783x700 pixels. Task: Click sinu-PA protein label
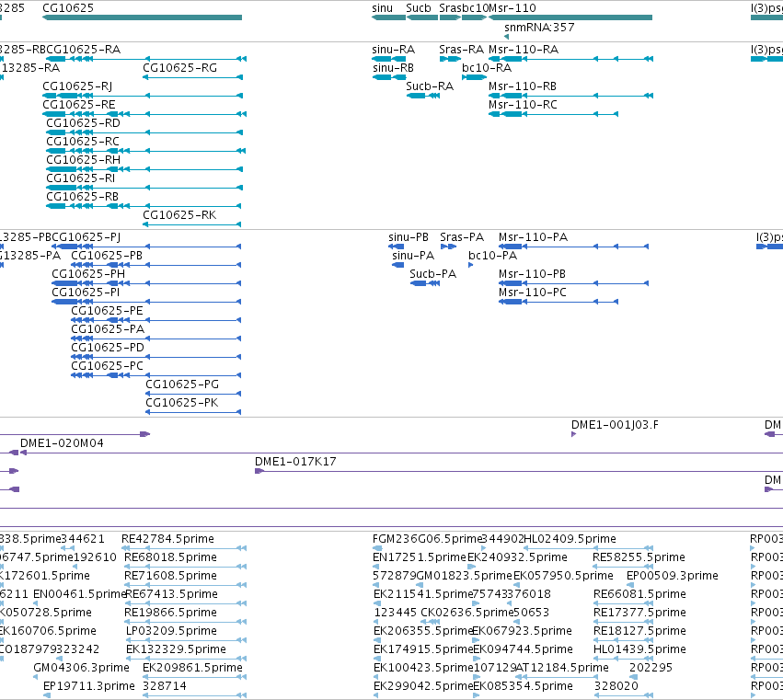(x=413, y=256)
